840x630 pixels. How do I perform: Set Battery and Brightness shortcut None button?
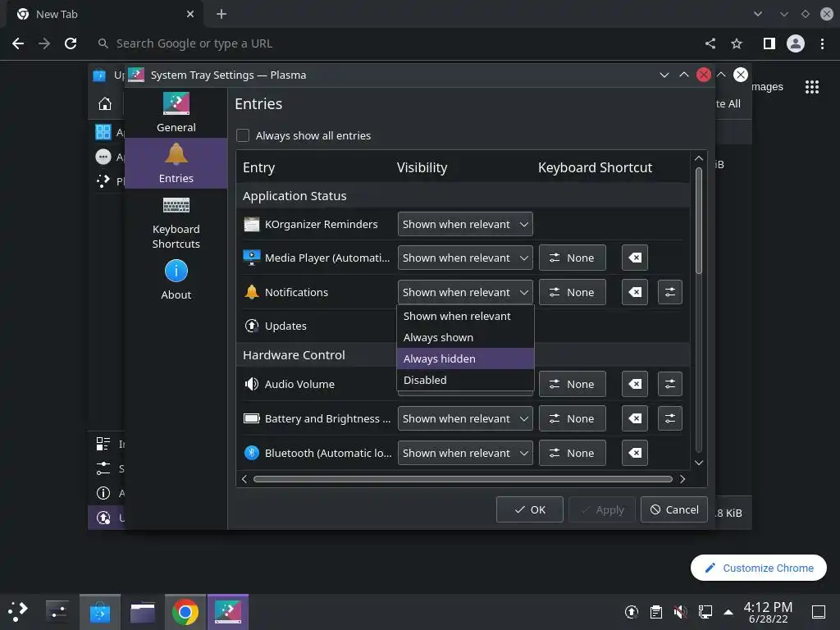(x=572, y=418)
